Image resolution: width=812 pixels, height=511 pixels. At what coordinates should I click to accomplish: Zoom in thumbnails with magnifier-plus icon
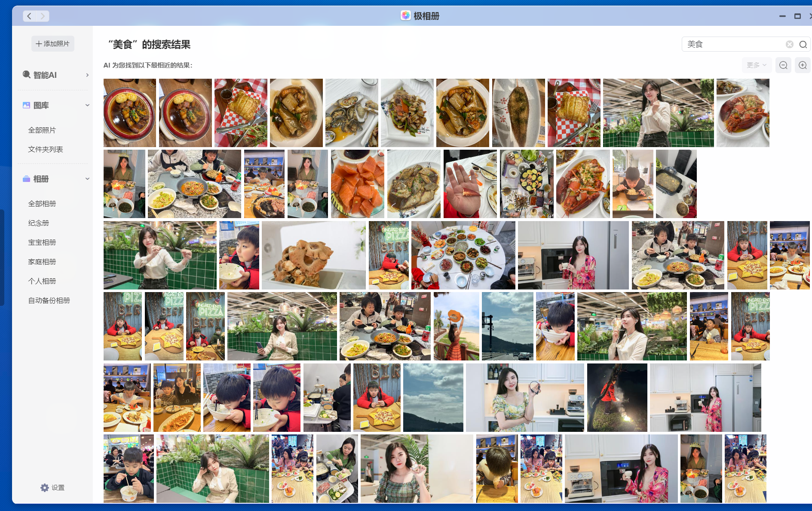pyautogui.click(x=802, y=65)
